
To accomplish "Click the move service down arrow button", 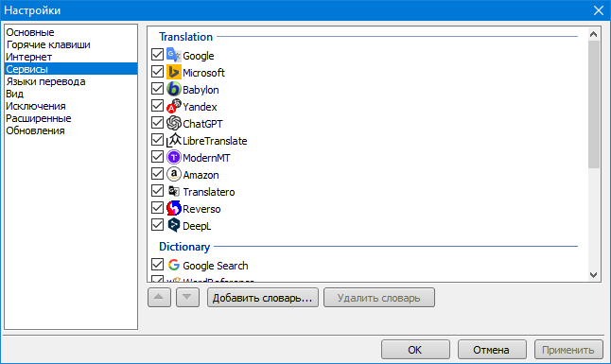I will tap(187, 298).
